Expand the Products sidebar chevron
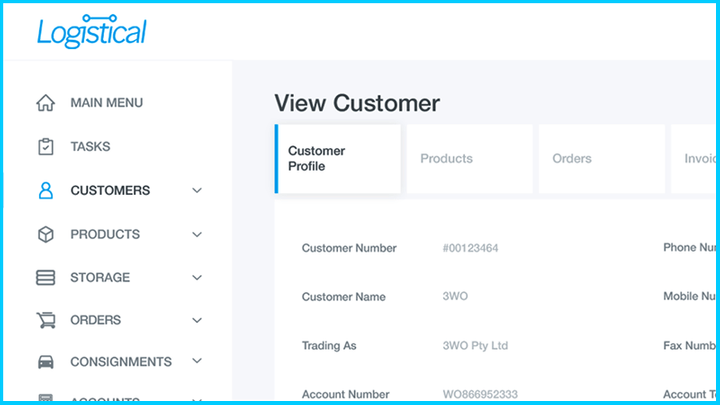The image size is (720, 405). [x=197, y=234]
